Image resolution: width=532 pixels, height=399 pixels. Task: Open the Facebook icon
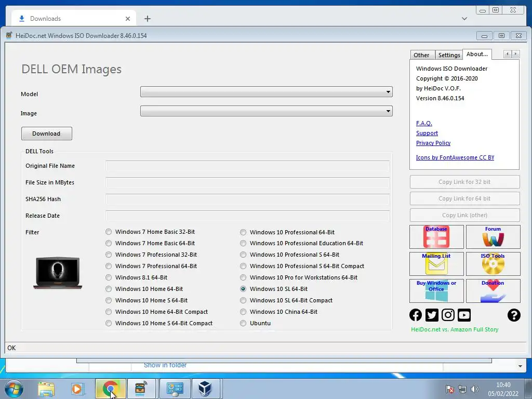(416, 315)
